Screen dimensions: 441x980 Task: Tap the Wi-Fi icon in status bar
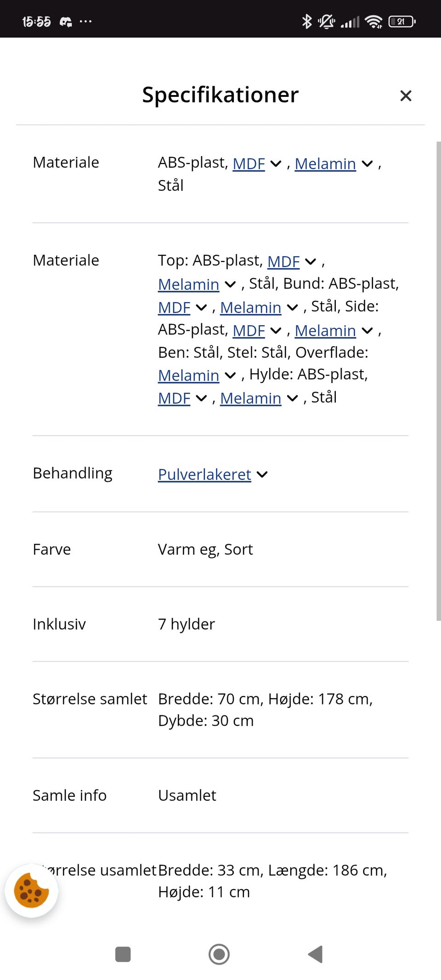374,21
